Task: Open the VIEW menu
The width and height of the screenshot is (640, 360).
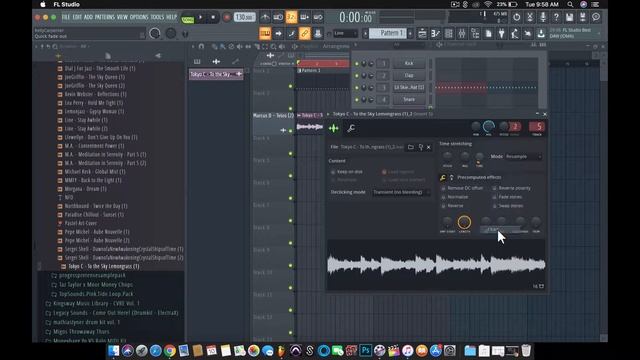Action: 122,17
